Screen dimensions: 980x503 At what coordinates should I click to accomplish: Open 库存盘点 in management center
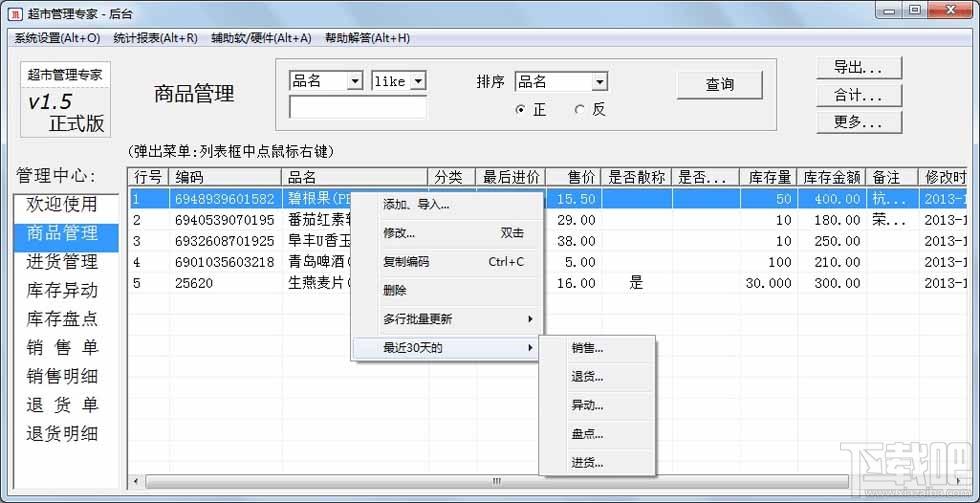[66, 319]
